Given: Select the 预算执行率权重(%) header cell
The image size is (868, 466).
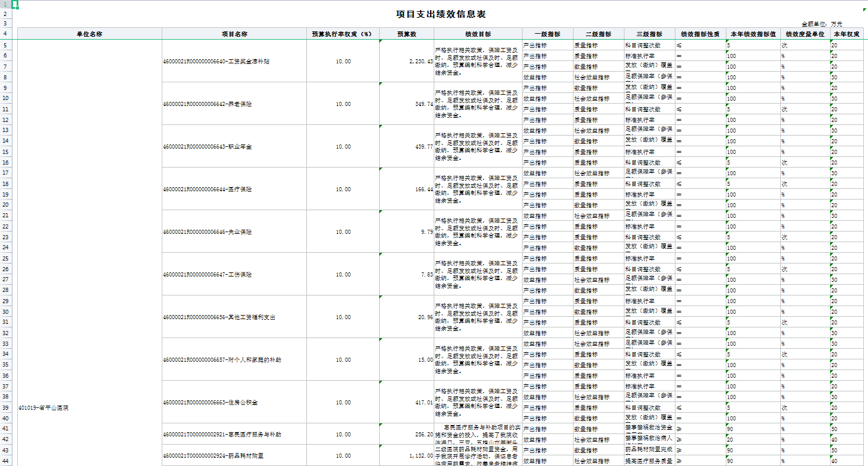Looking at the screenshot, I should pyautogui.click(x=341, y=34).
